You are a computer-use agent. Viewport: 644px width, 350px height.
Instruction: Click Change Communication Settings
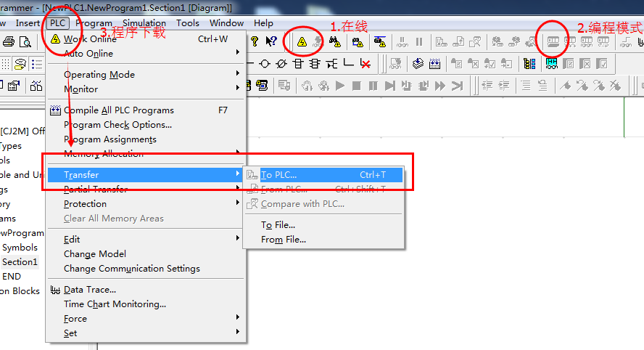tap(132, 269)
